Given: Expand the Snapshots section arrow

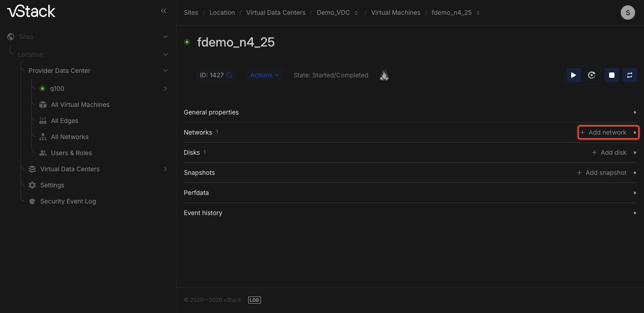Looking at the screenshot, I should pyautogui.click(x=635, y=173).
